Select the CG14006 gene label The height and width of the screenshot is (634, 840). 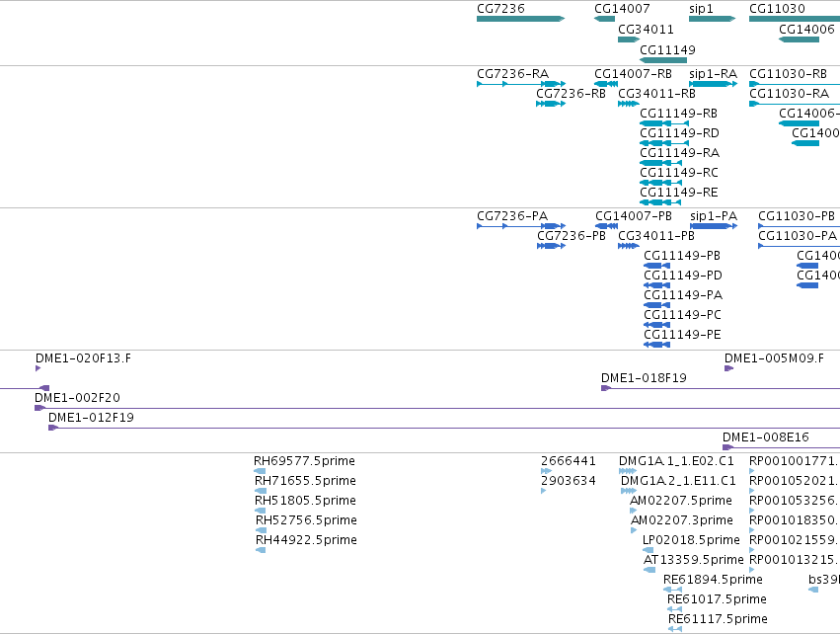806,30
